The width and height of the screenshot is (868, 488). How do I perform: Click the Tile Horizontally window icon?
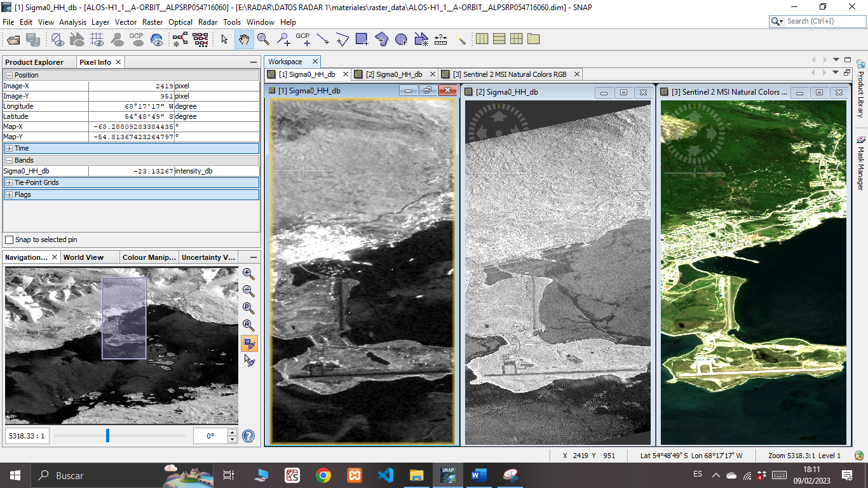(482, 39)
